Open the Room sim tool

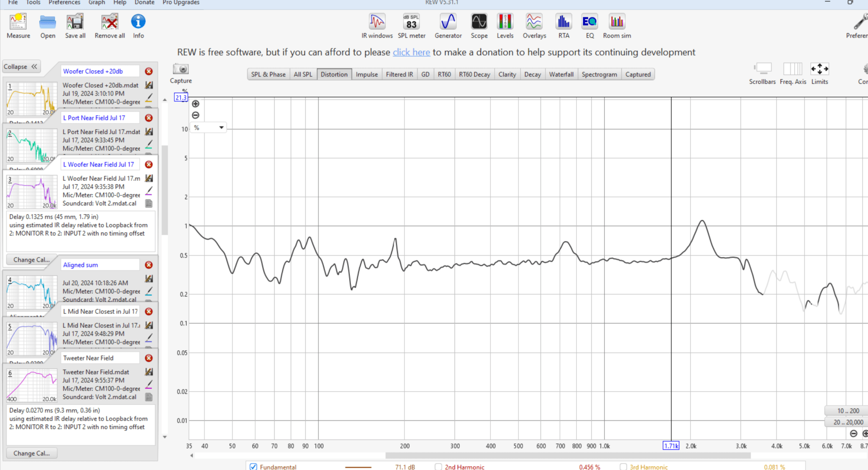click(617, 26)
